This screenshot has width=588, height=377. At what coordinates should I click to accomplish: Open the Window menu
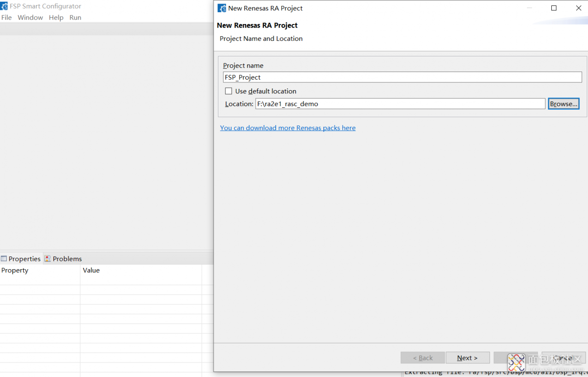[x=30, y=18]
